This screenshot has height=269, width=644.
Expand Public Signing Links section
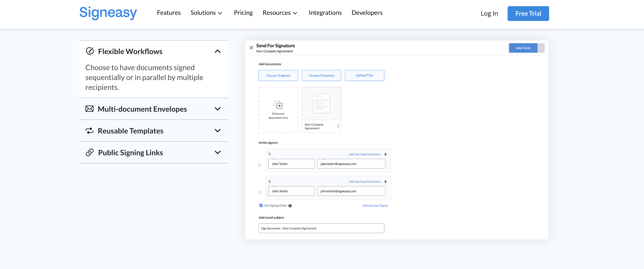click(217, 153)
